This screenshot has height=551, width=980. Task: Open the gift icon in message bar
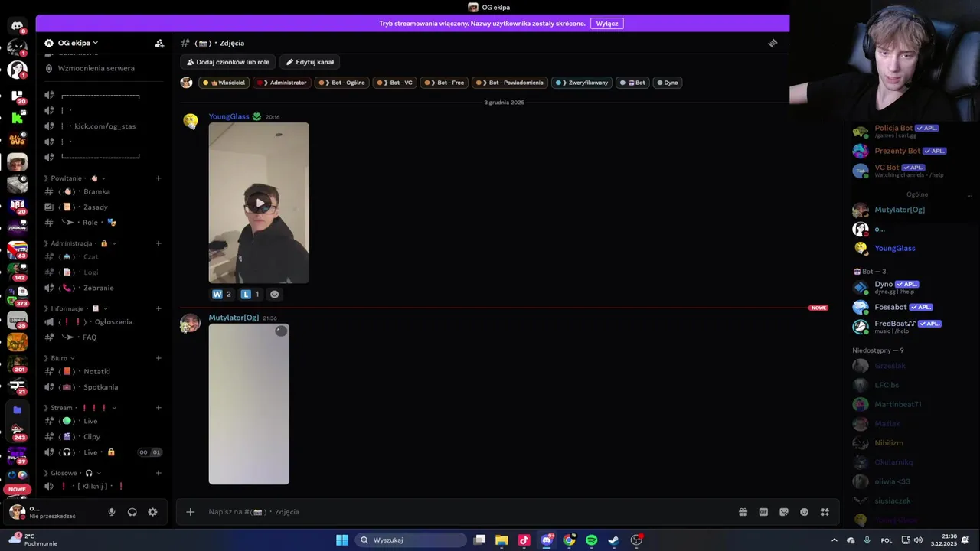[743, 512]
